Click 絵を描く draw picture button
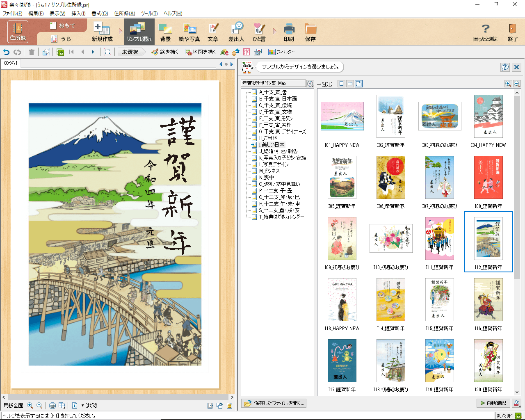Screen dimensions: 525x420 [x=165, y=52]
